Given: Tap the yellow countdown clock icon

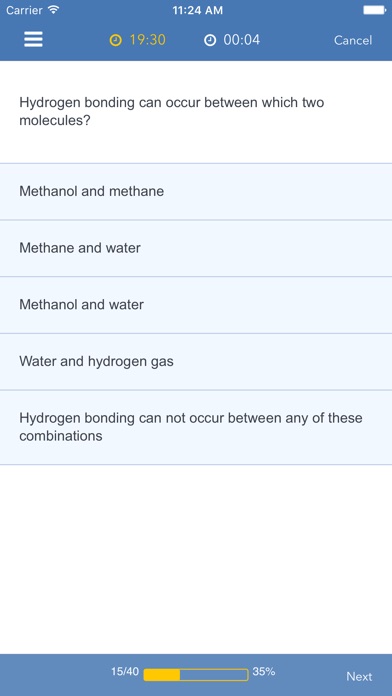Looking at the screenshot, I should point(115,40).
